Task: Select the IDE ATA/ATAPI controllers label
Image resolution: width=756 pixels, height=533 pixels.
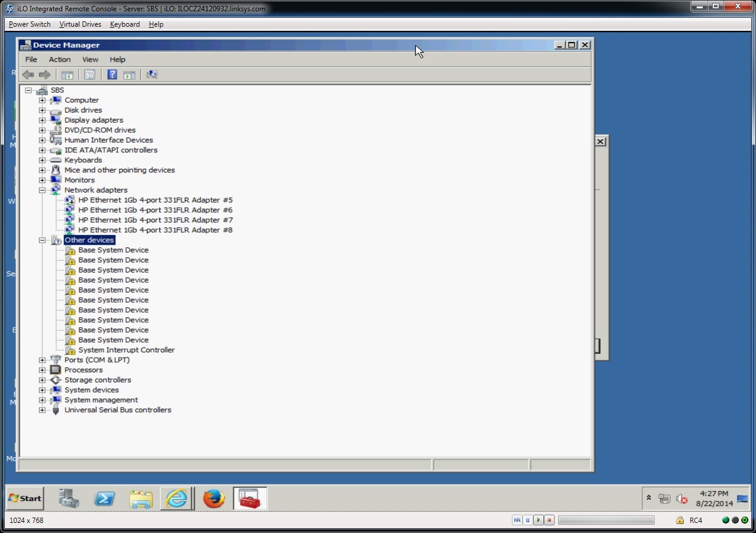Action: [111, 150]
